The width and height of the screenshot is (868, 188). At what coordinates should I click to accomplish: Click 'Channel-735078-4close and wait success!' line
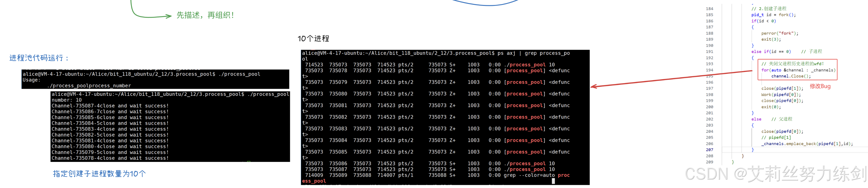110,158
